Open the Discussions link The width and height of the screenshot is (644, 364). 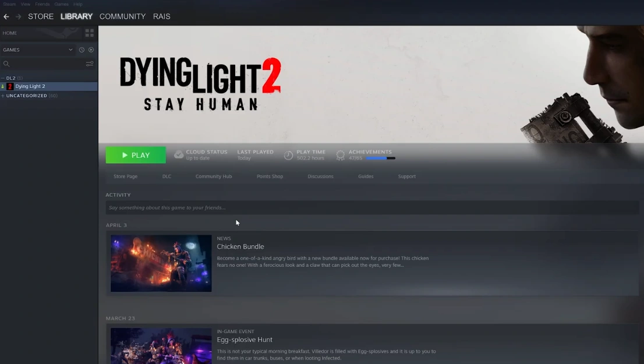click(321, 176)
